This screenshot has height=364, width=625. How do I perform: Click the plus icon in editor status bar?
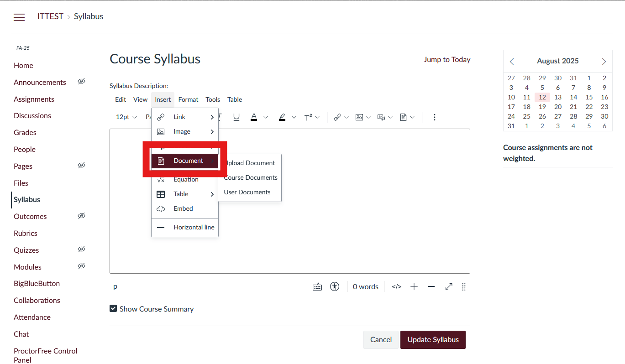(x=414, y=287)
